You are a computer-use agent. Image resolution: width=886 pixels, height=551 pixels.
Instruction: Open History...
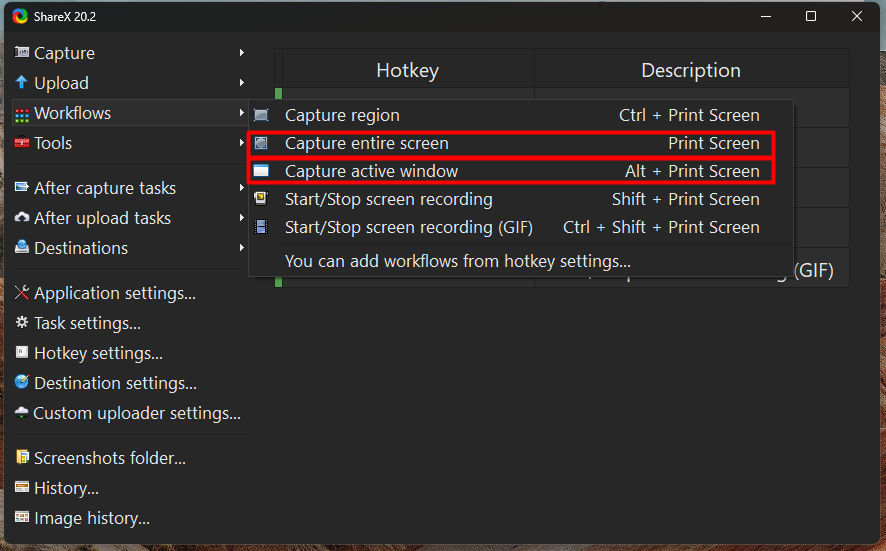pos(130,488)
